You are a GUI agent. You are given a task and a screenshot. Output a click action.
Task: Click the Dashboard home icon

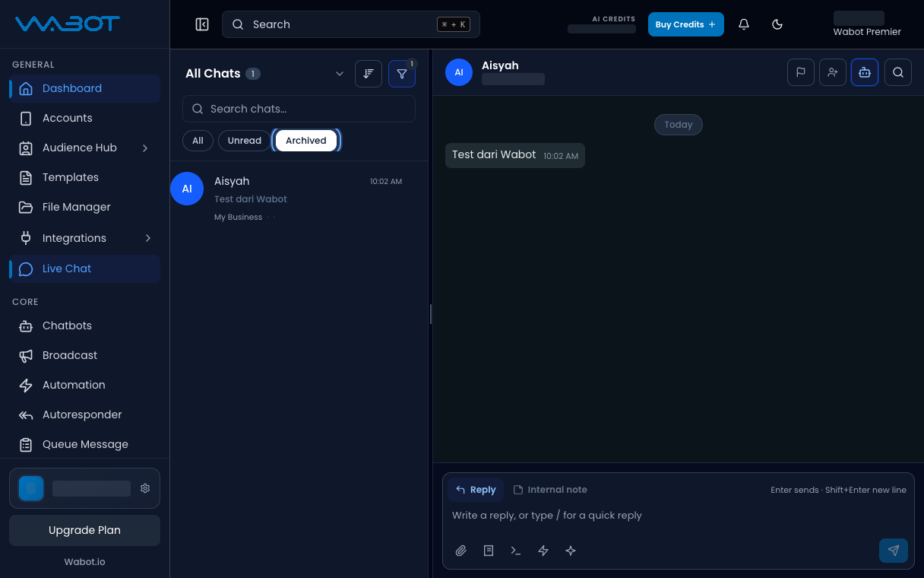coord(26,88)
